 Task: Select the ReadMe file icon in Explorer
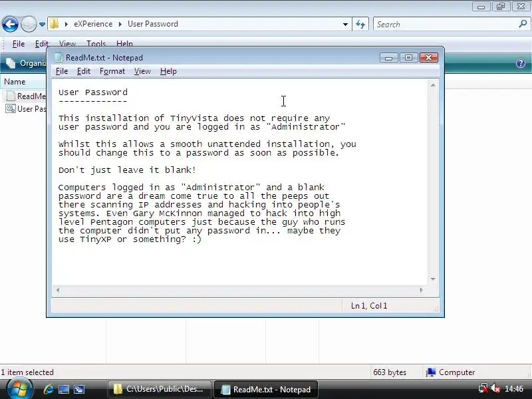tap(11, 96)
